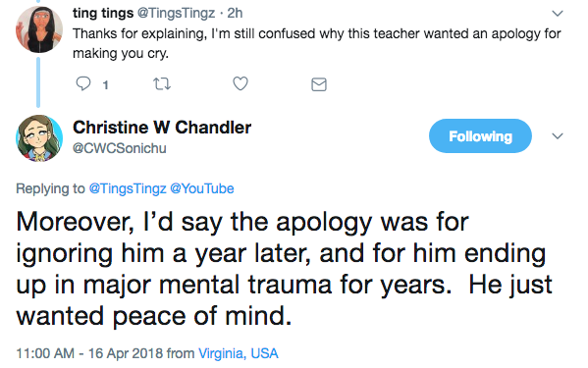Toggle the Following button

480,136
